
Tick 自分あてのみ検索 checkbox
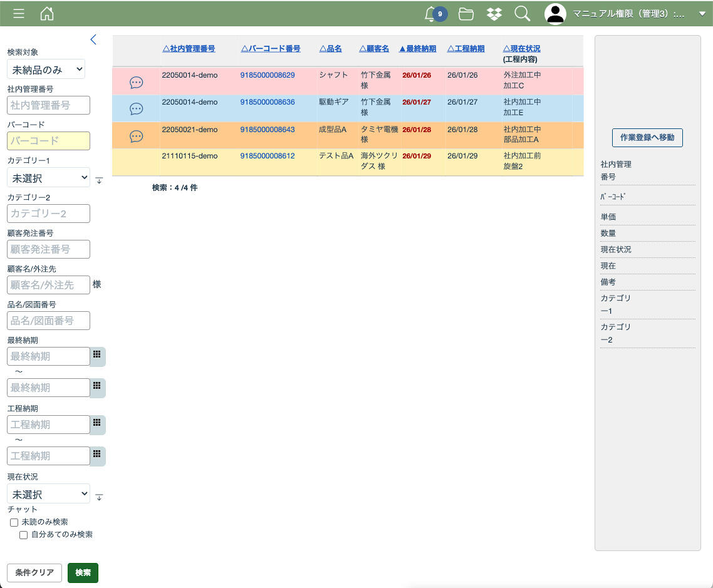(x=24, y=535)
